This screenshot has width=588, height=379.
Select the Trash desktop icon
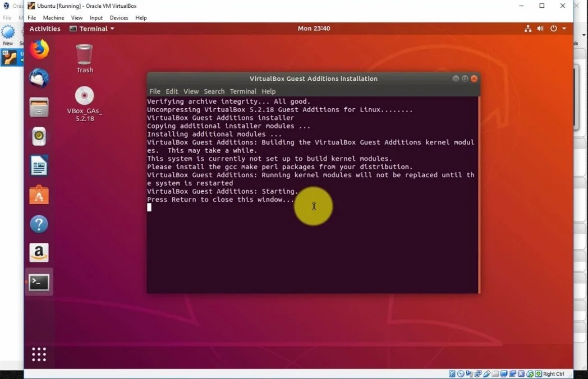(x=84, y=58)
